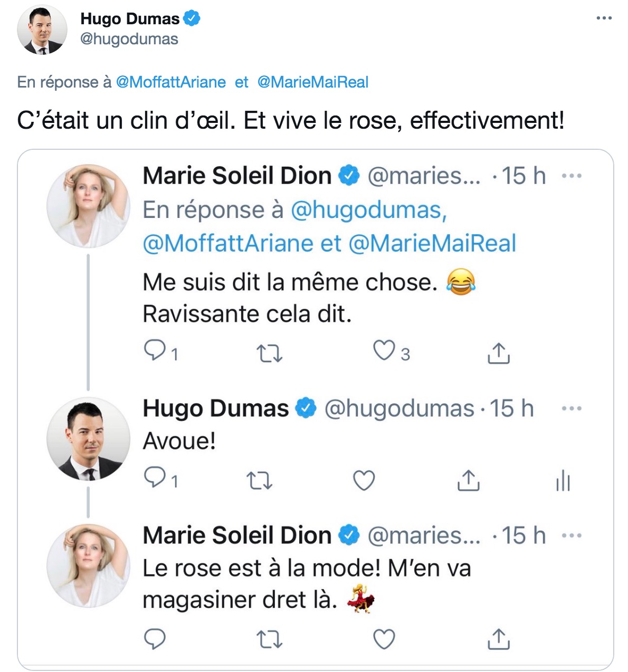Screen dimensions: 628x672
Task: Like Hugo Dumas's "Avoue!" tweet
Action: (364, 481)
